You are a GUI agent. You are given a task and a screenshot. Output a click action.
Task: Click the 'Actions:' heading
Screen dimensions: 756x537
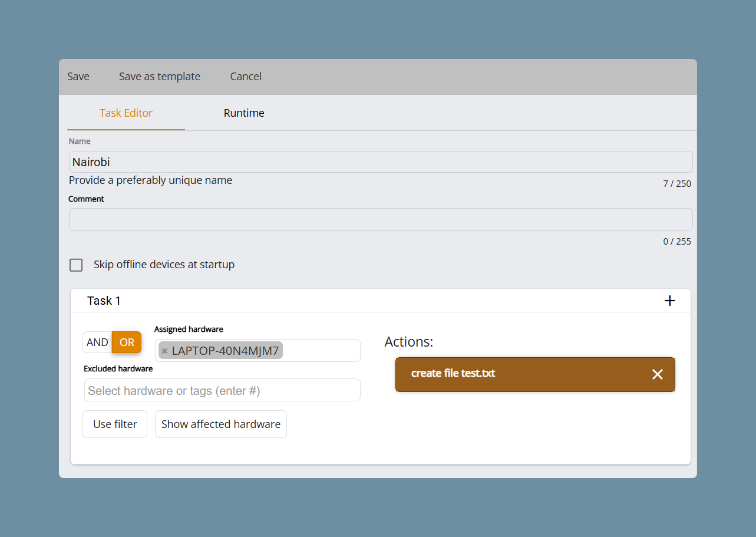[409, 342]
